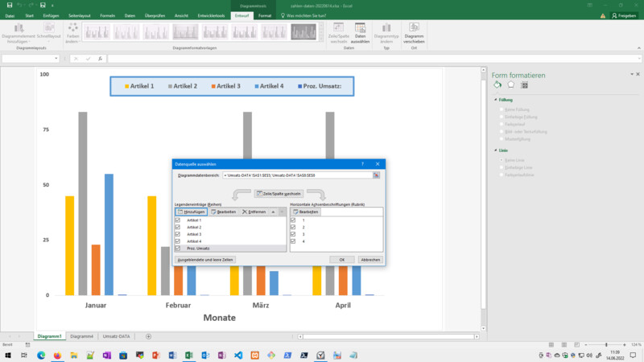644x362 pixels.
Task: Click Hinzufügen to add a series
Action: point(191,212)
